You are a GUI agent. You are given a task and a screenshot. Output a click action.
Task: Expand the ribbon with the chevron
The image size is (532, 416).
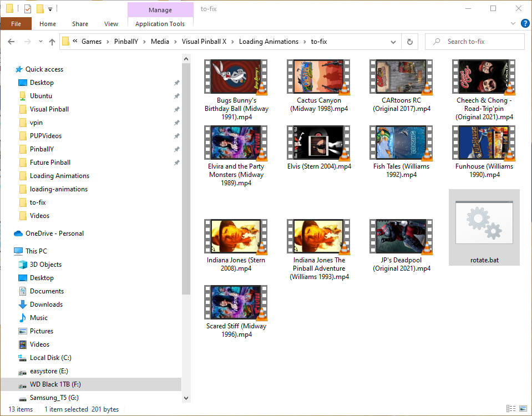(x=513, y=23)
